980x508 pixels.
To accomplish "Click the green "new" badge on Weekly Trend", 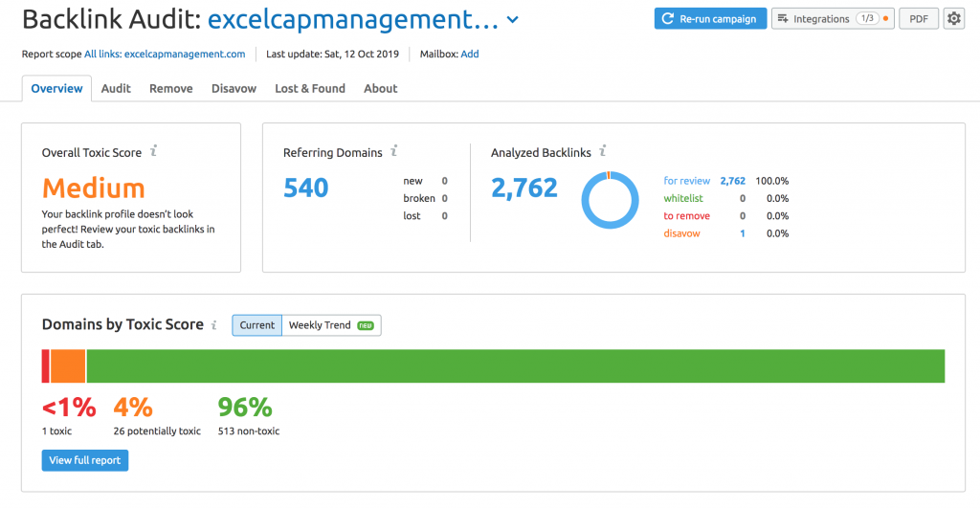I will point(366,325).
